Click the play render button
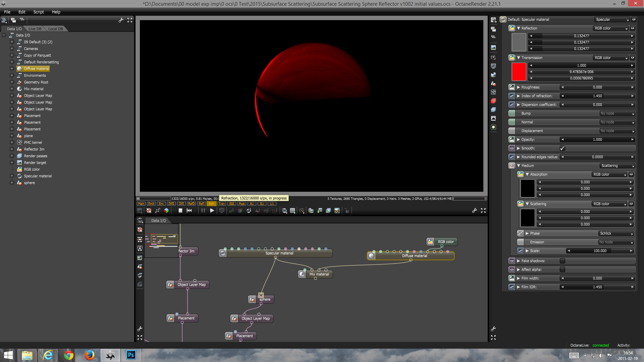The width and height of the screenshot is (644, 362). pos(212,210)
